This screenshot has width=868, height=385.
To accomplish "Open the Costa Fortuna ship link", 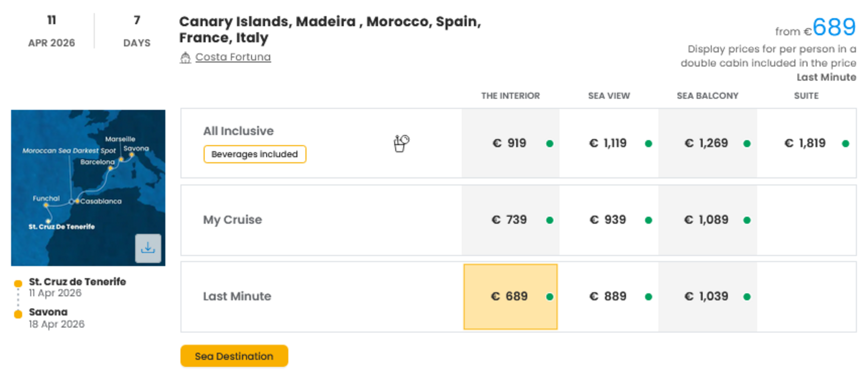I will [233, 57].
